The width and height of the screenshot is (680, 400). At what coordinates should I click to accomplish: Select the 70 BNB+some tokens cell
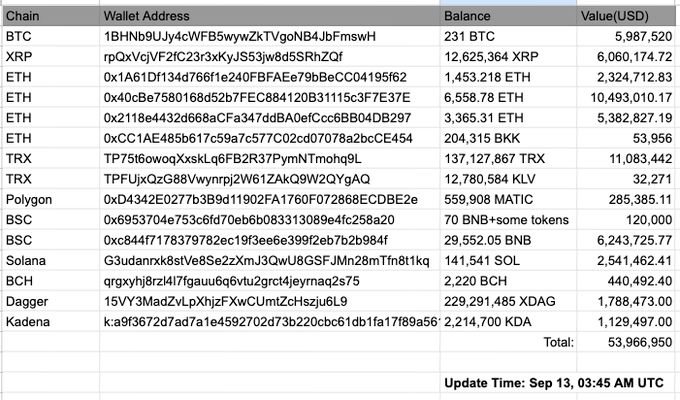click(508, 220)
